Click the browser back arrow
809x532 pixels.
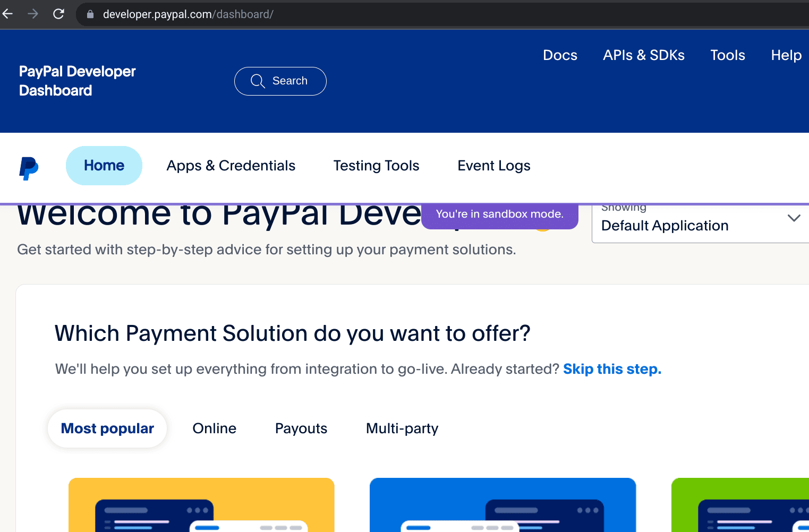pyautogui.click(x=7, y=14)
